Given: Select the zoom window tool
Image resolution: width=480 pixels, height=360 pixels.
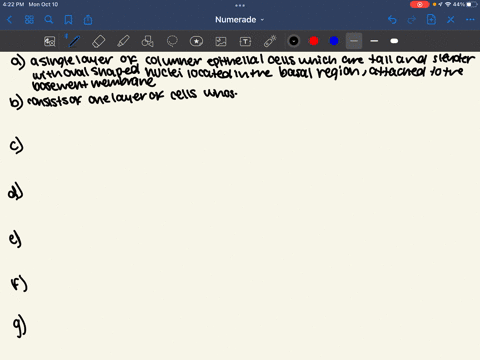Looking at the screenshot, I should [x=50, y=41].
